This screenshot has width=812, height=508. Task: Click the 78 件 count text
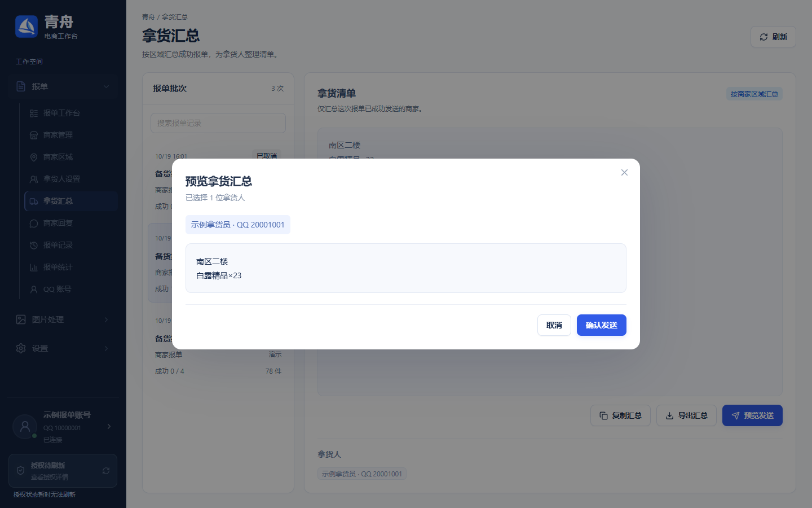pyautogui.click(x=273, y=371)
